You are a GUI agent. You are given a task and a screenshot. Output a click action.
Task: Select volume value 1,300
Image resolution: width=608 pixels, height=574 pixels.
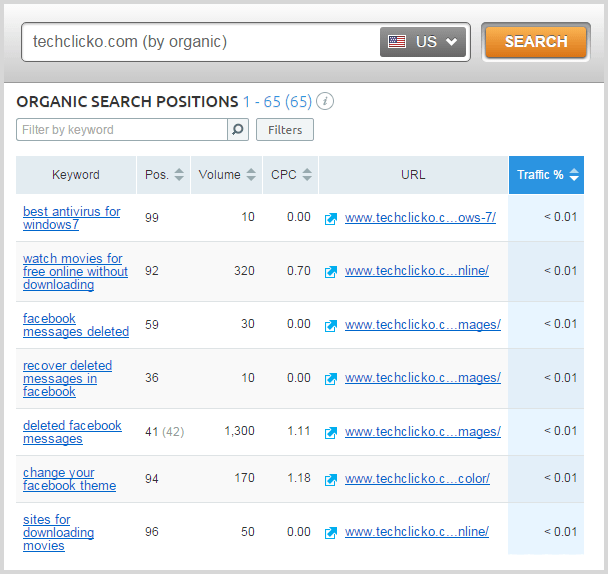[x=240, y=431]
